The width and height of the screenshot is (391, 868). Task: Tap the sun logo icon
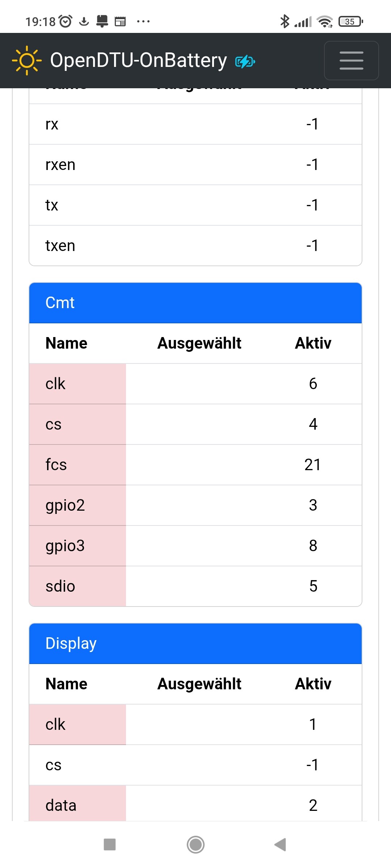tap(27, 60)
